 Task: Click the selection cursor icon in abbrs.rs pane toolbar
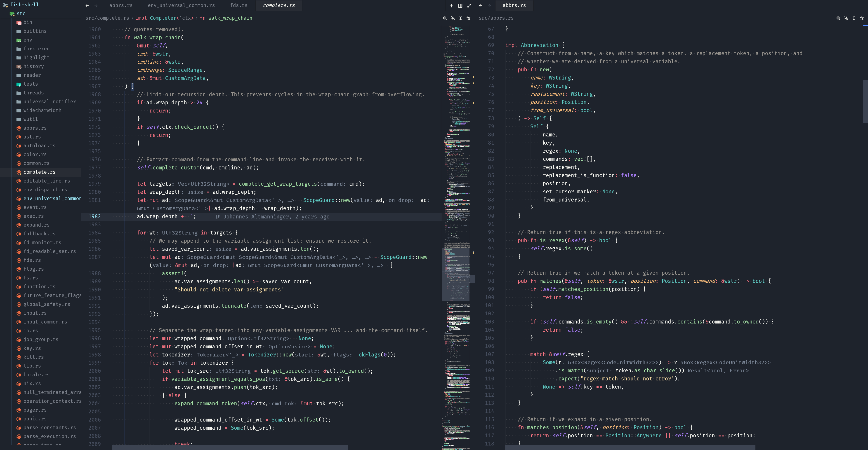point(854,18)
